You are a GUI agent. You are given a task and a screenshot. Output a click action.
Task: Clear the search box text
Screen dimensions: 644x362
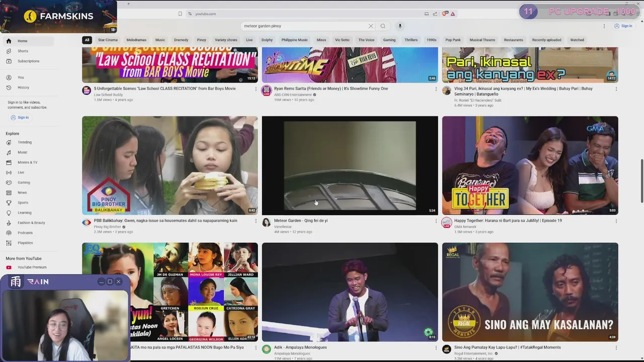371,26
